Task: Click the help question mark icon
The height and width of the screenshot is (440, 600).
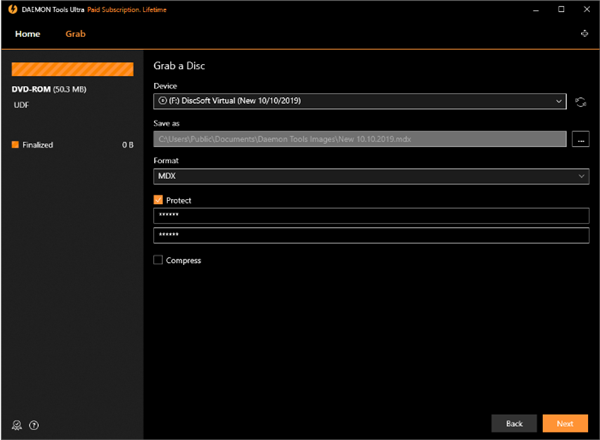Action: 34,425
